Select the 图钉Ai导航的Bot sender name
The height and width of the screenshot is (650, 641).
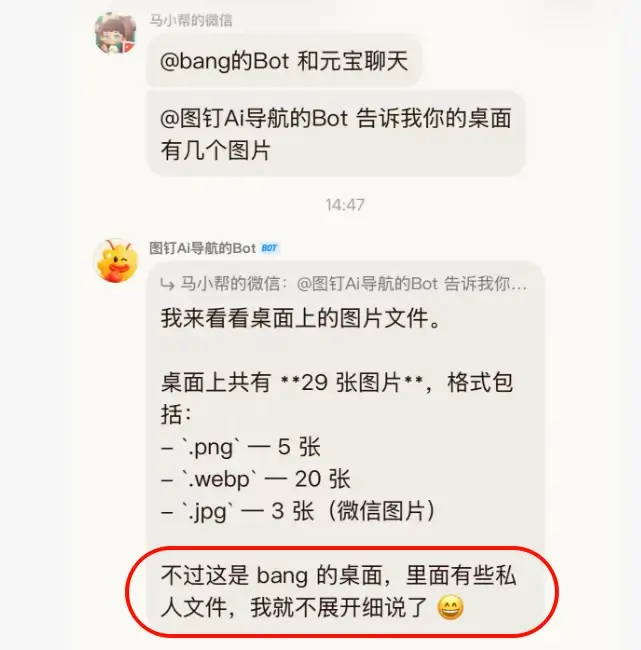pos(202,248)
